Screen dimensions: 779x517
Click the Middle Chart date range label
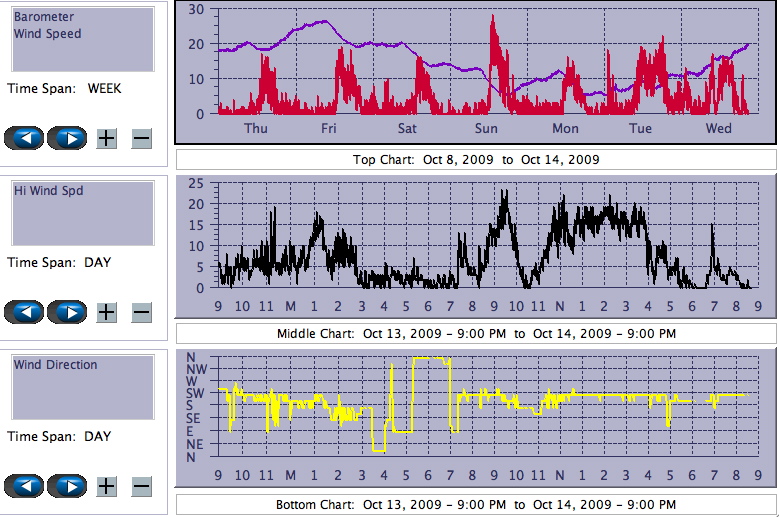(475, 333)
